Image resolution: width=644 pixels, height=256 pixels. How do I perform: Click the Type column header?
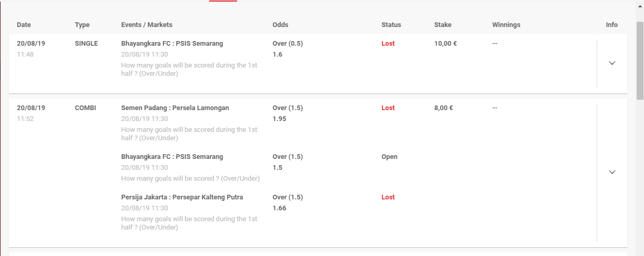82,25
